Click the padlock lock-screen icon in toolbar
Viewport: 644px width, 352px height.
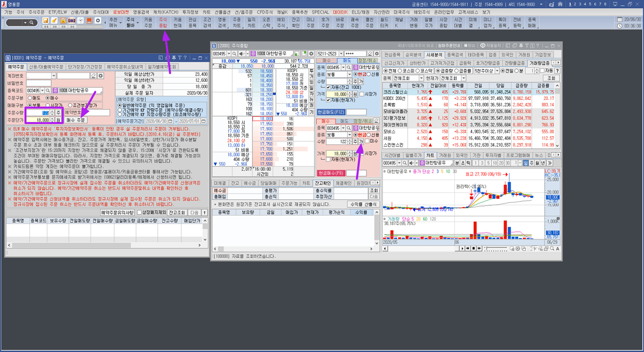coord(63,20)
